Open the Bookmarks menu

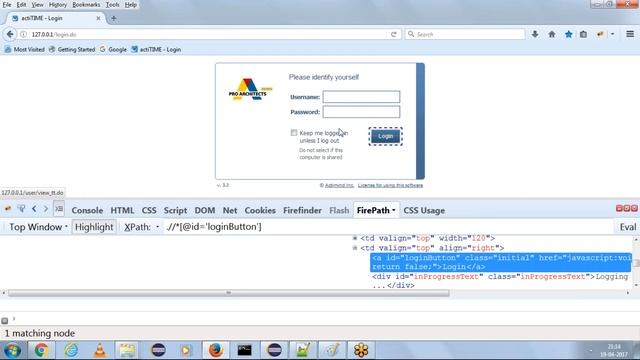86,5
